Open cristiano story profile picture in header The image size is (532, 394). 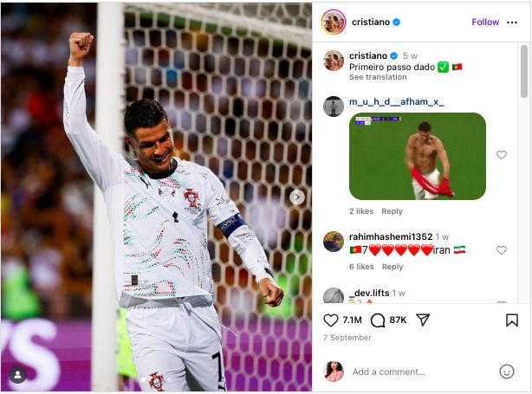point(334,22)
